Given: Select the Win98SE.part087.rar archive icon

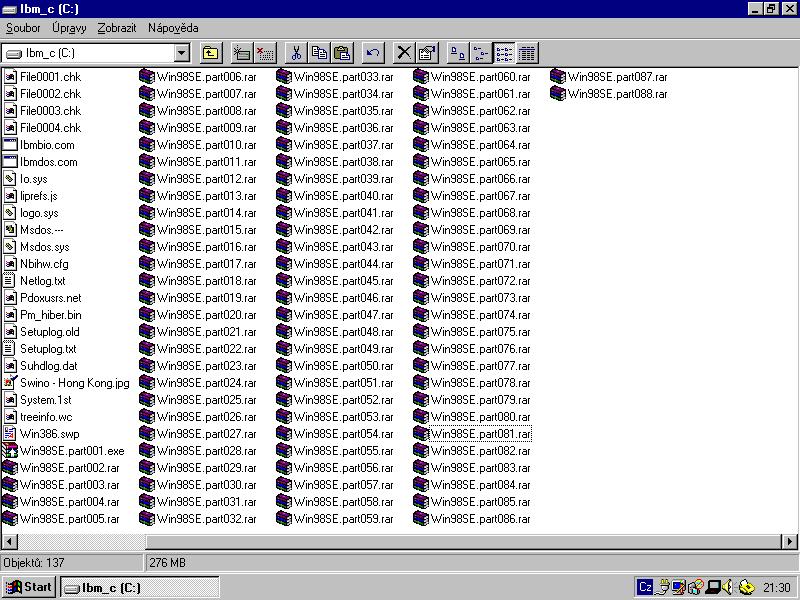Looking at the screenshot, I should [558, 77].
